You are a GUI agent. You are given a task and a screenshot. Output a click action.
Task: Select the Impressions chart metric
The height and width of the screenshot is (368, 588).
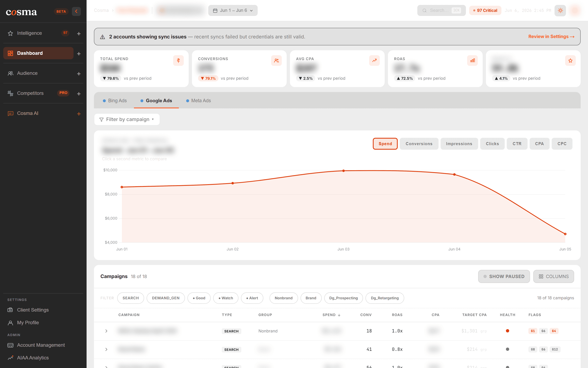tap(459, 144)
